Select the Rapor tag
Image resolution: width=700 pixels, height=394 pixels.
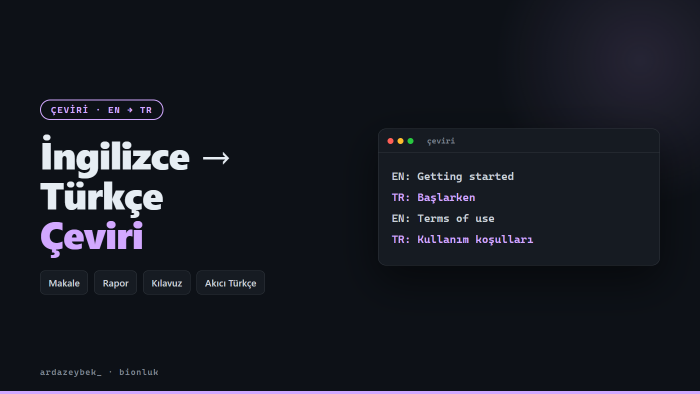pos(116,283)
